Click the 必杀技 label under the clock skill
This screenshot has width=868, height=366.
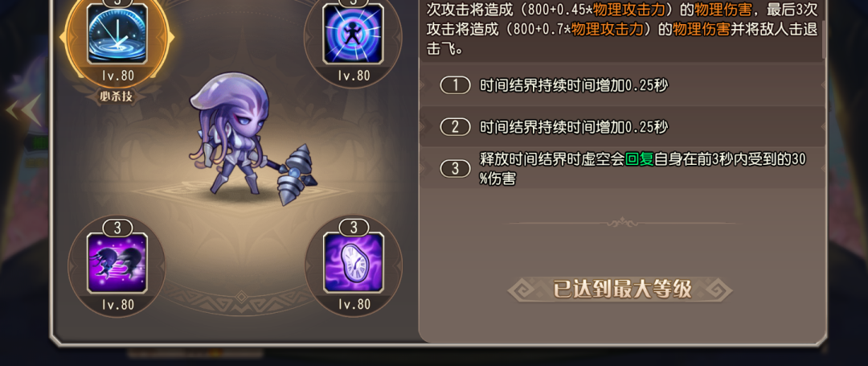[117, 97]
